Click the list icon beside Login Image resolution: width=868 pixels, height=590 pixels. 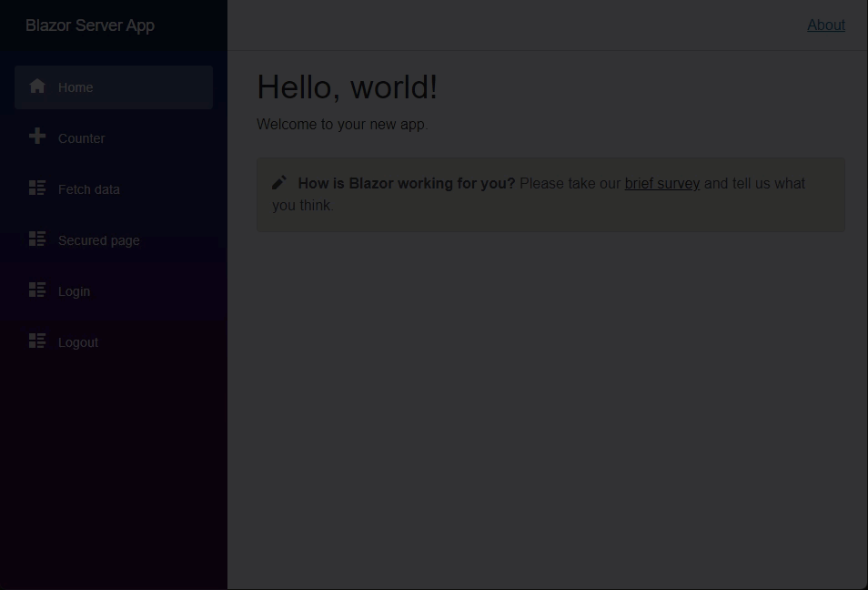point(37,290)
